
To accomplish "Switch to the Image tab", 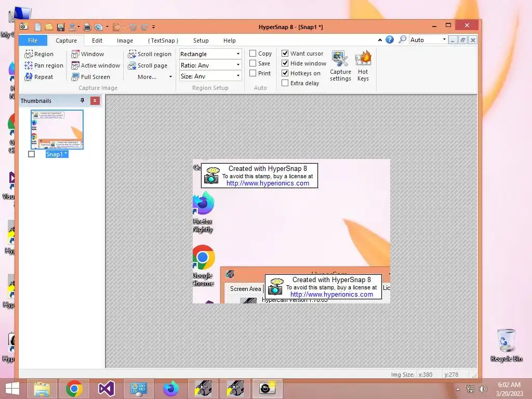I will point(125,41).
